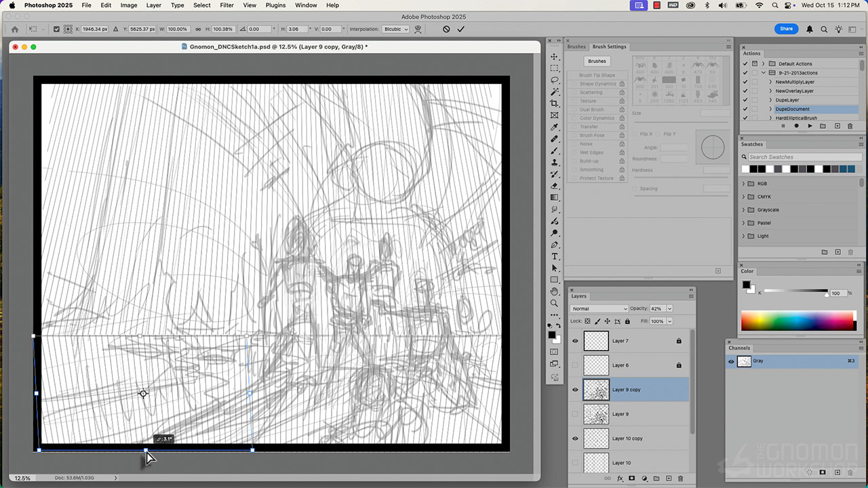
Task: Show Layer 6 by toggling its visibility box
Action: tap(575, 365)
